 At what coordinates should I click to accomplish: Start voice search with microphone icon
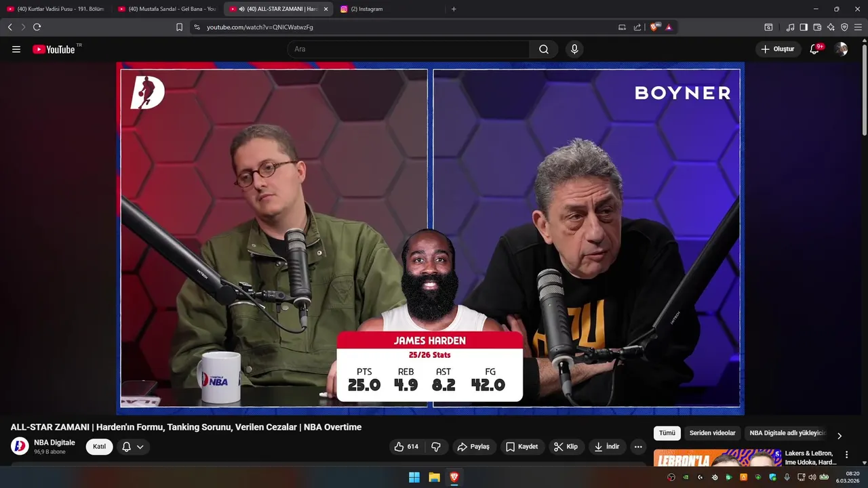(574, 49)
